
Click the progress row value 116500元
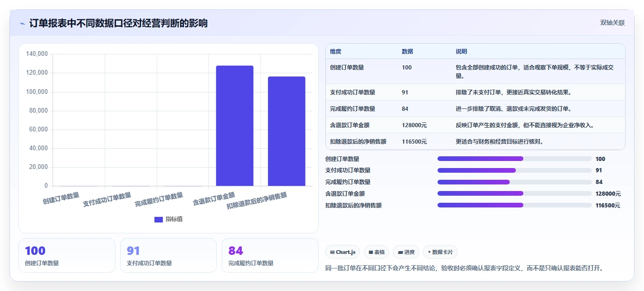(x=608, y=205)
